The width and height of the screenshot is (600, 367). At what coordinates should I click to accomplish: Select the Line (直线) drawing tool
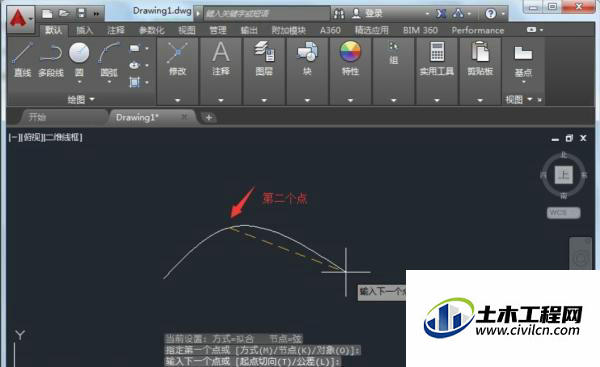click(x=22, y=60)
